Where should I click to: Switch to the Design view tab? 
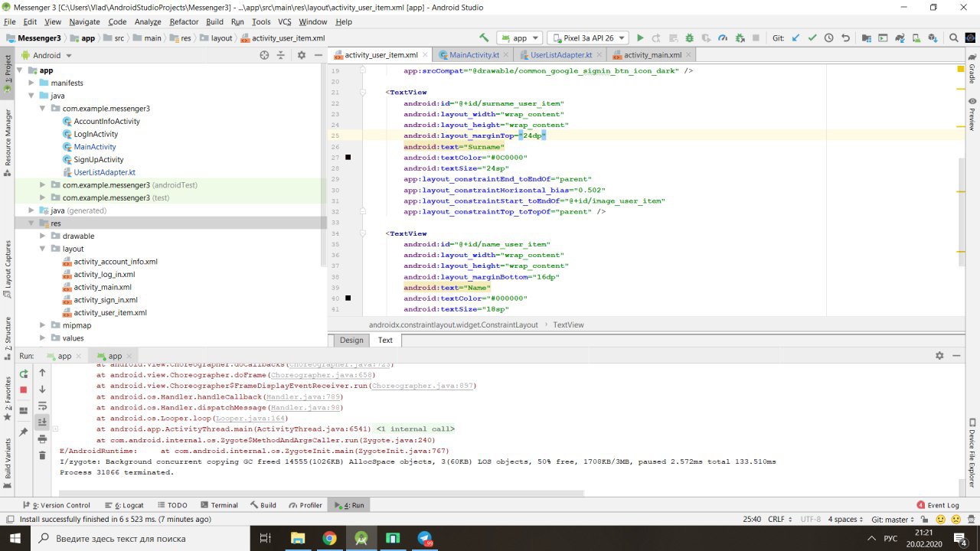point(351,340)
